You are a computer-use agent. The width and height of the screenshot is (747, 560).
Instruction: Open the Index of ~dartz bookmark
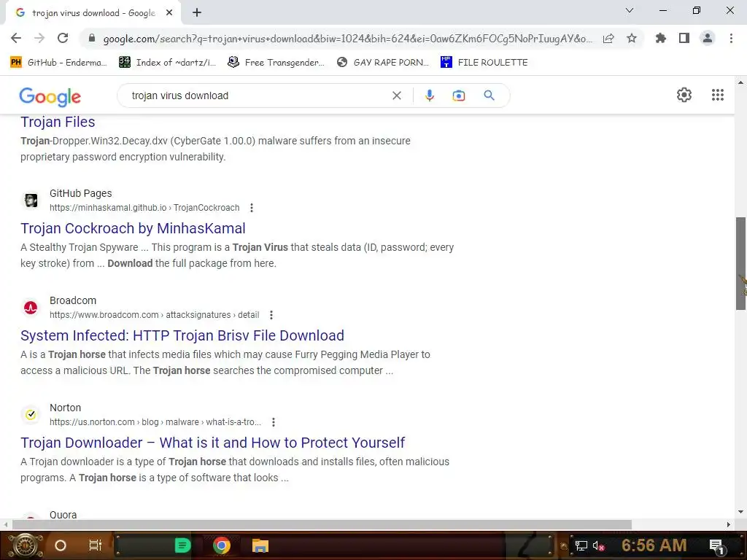point(167,63)
